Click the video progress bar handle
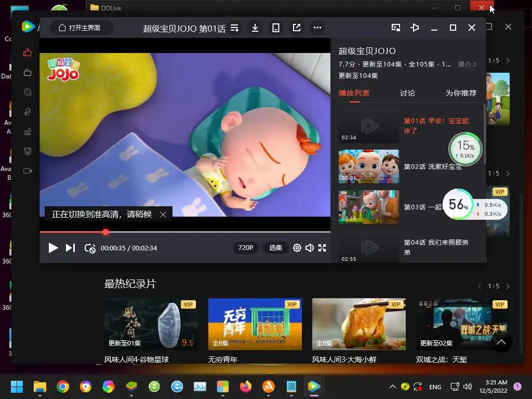Image resolution: width=532 pixels, height=399 pixels. pos(106,232)
